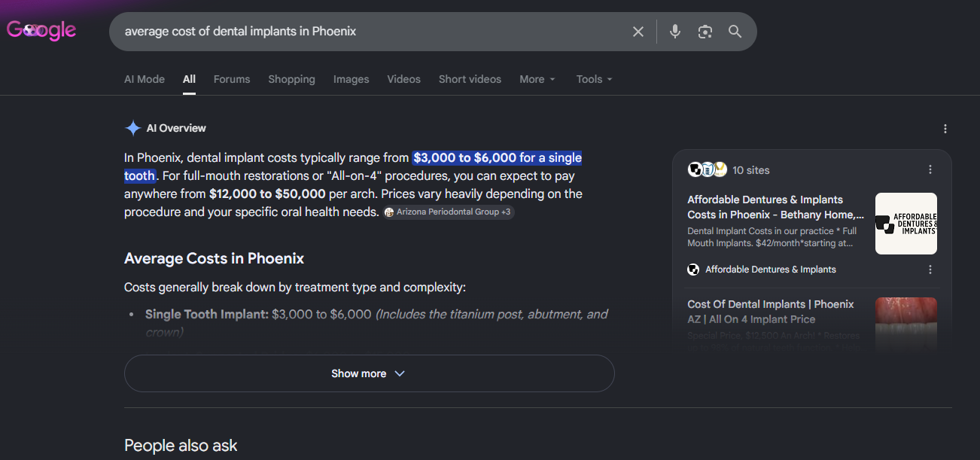Clear the search query with the X icon
The height and width of the screenshot is (460, 980).
point(638,32)
